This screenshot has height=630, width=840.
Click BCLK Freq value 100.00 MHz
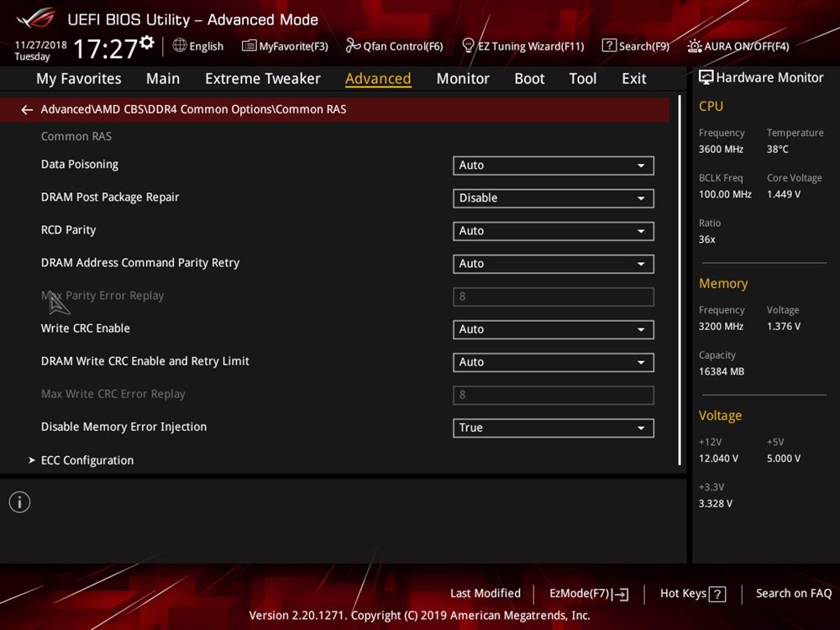725,195
